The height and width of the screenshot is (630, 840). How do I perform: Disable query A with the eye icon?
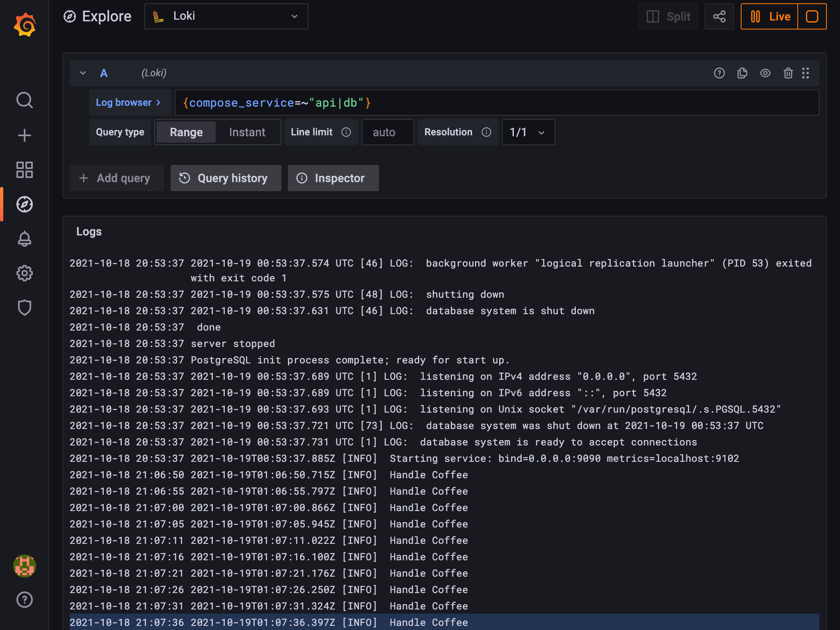coord(765,73)
